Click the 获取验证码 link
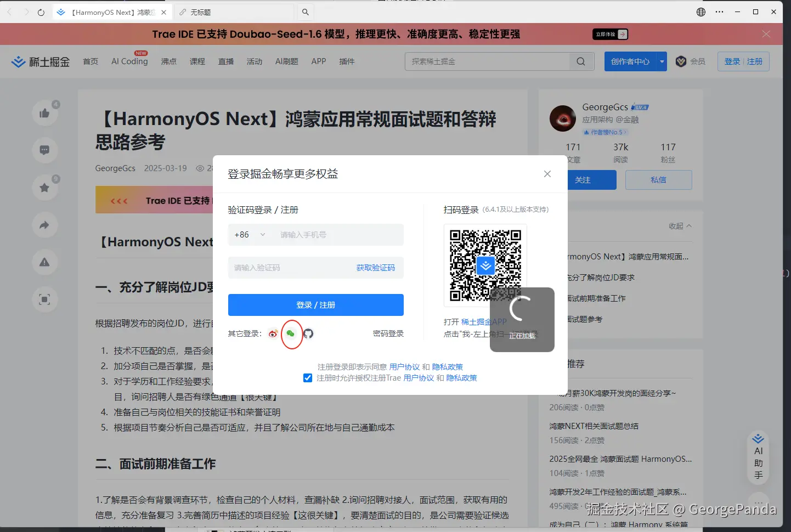The image size is (791, 532). pos(376,268)
